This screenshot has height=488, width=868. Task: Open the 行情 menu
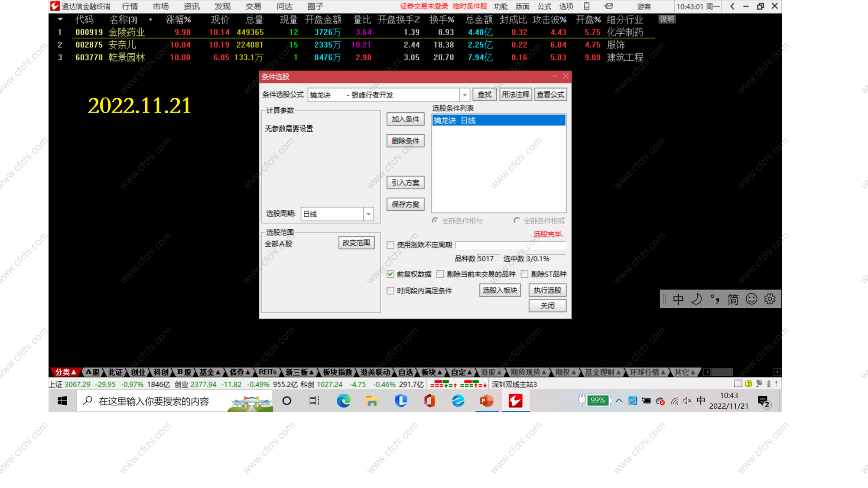click(130, 6)
